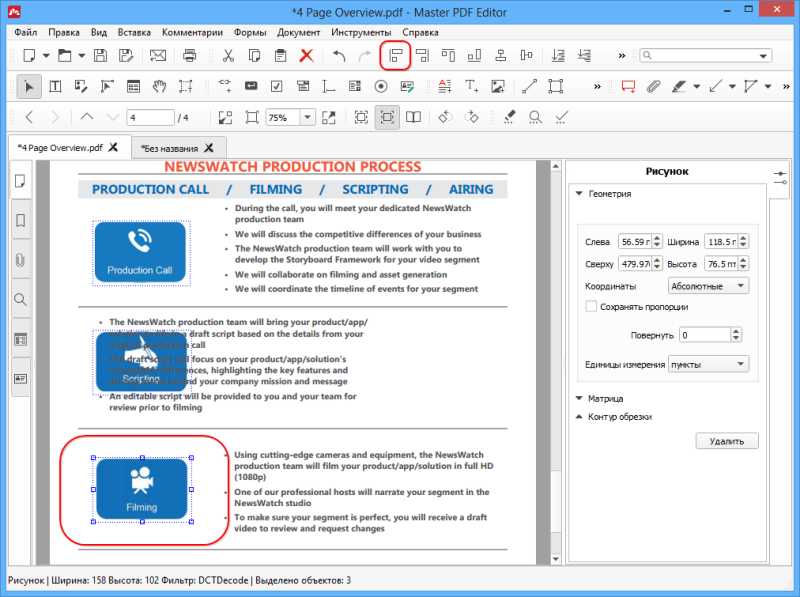Open the Правка menu
The image size is (800, 597).
coord(64,32)
